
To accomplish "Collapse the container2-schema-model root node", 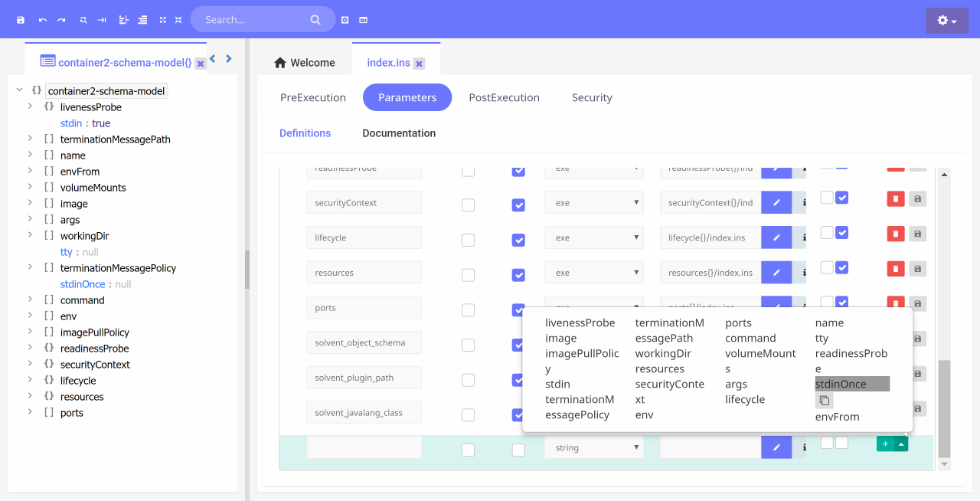I will point(19,90).
